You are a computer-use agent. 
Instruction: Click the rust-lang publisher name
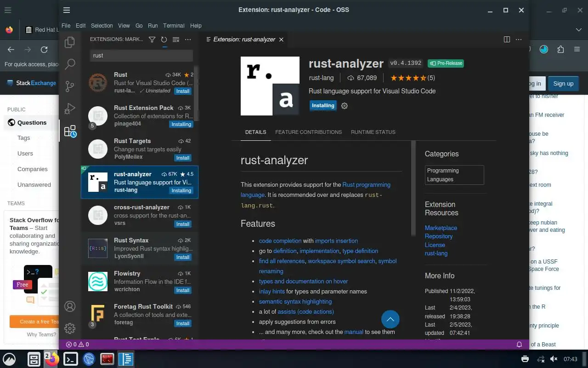tap(321, 78)
